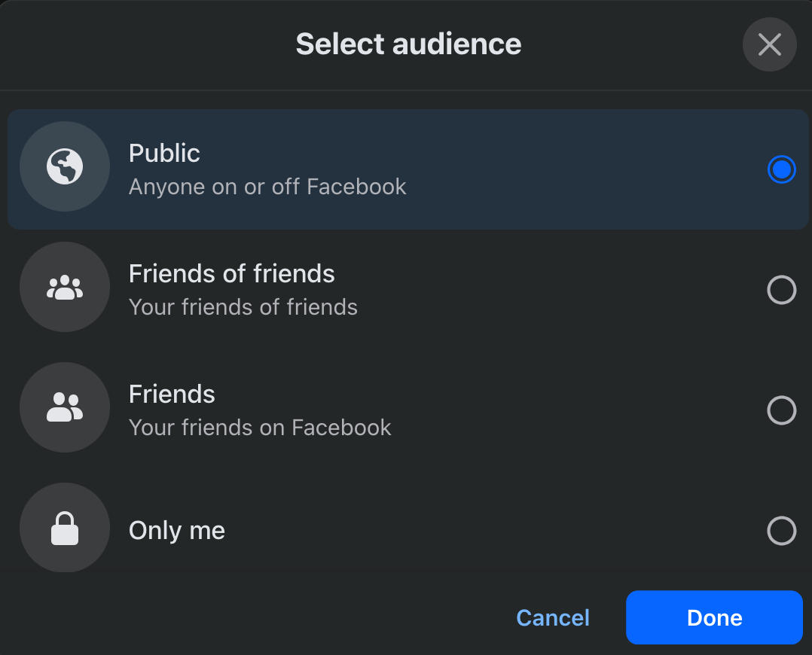Click the Cancel link
The height and width of the screenshot is (655, 812).
[553, 617]
